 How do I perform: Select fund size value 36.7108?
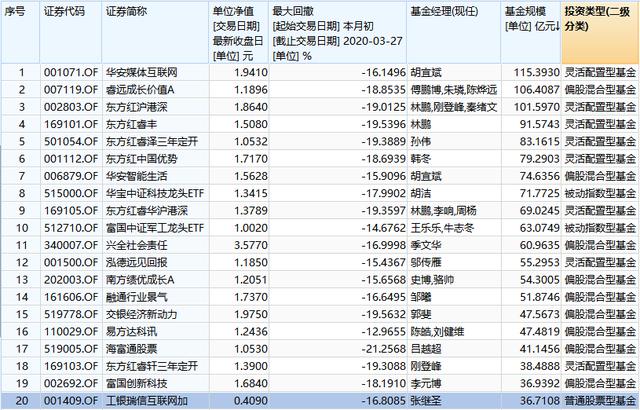click(540, 401)
